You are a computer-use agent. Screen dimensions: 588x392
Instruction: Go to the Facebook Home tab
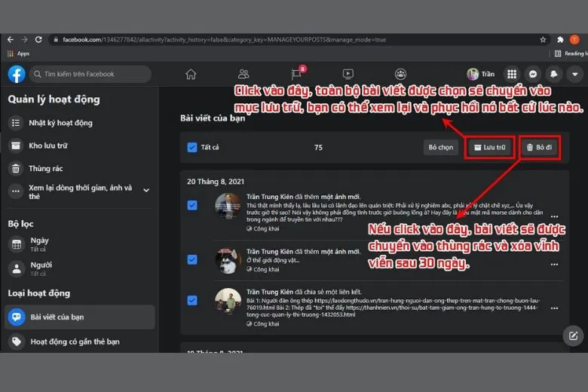pos(191,74)
